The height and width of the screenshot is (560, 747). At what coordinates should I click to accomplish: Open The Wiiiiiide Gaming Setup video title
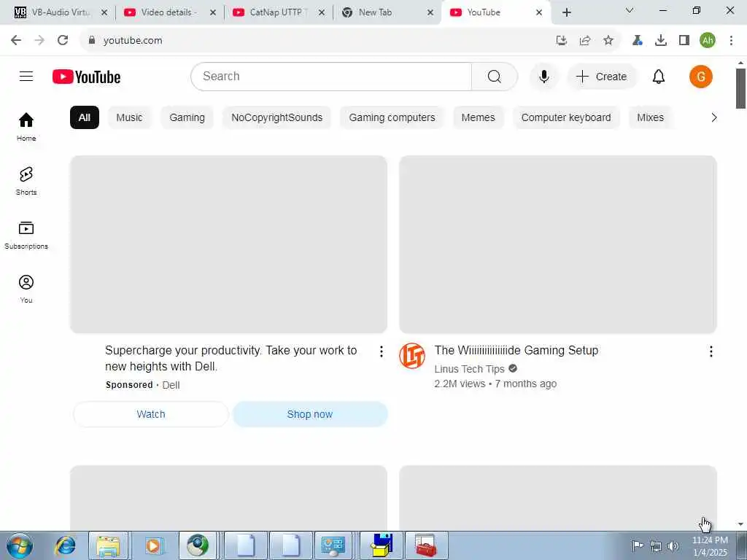(x=516, y=351)
